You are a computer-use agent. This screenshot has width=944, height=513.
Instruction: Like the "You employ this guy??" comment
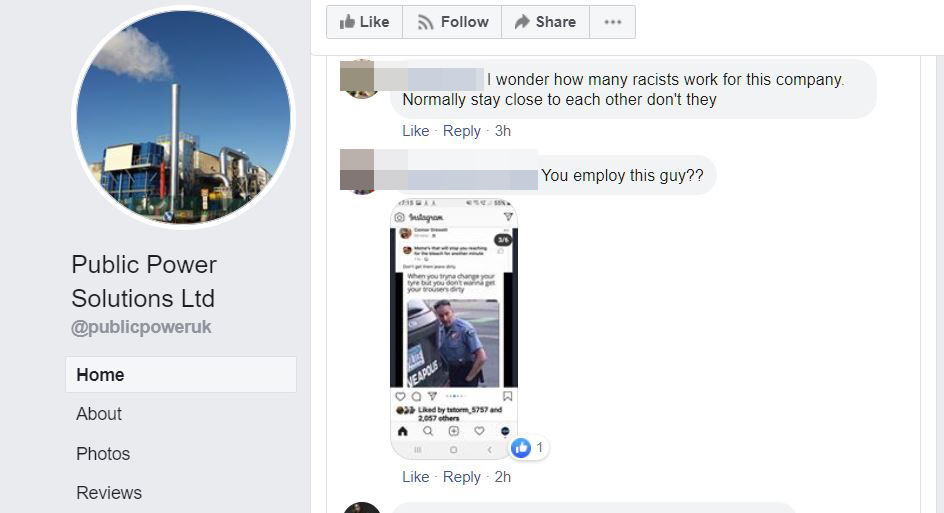[415, 477]
